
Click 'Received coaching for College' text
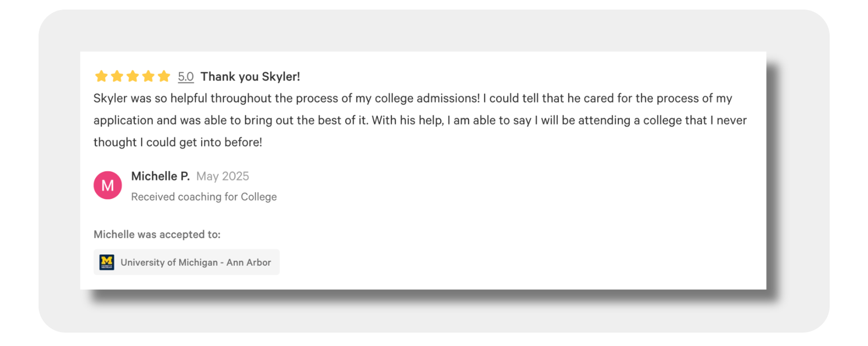coord(204,196)
